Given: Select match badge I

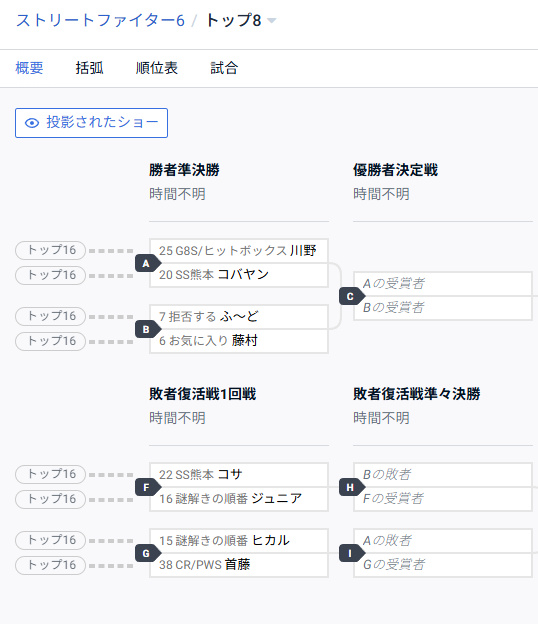Looking at the screenshot, I should coord(351,553).
